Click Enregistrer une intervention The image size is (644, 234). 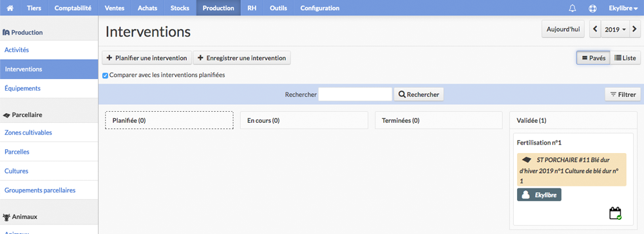coord(242,59)
